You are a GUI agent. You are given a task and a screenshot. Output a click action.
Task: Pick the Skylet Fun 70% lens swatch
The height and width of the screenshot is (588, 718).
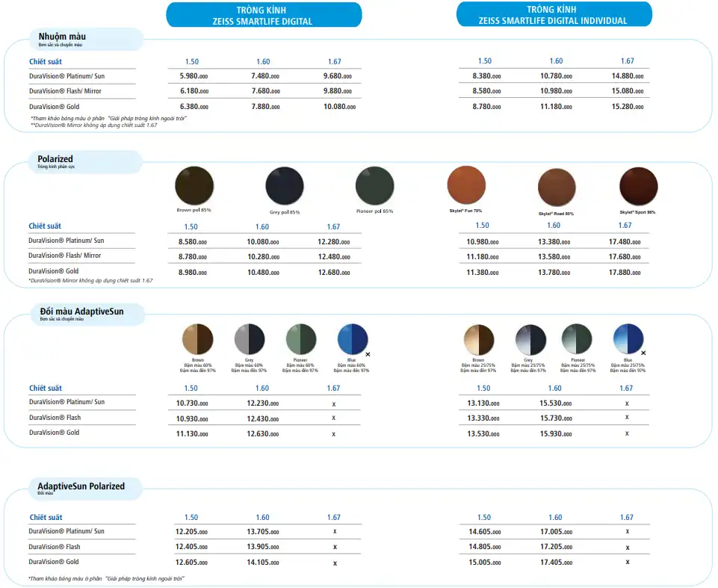click(466, 185)
